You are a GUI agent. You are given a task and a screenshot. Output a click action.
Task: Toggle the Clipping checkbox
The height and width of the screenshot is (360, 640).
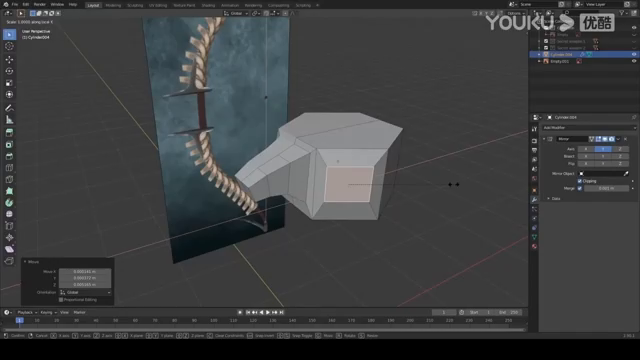(x=580, y=181)
